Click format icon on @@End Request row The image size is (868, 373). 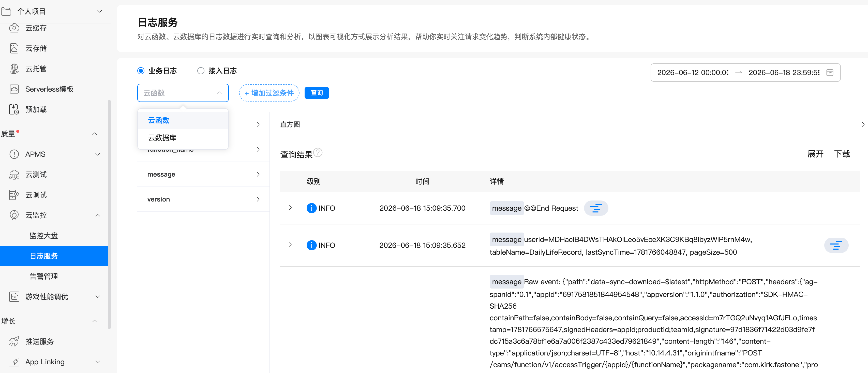pos(596,208)
